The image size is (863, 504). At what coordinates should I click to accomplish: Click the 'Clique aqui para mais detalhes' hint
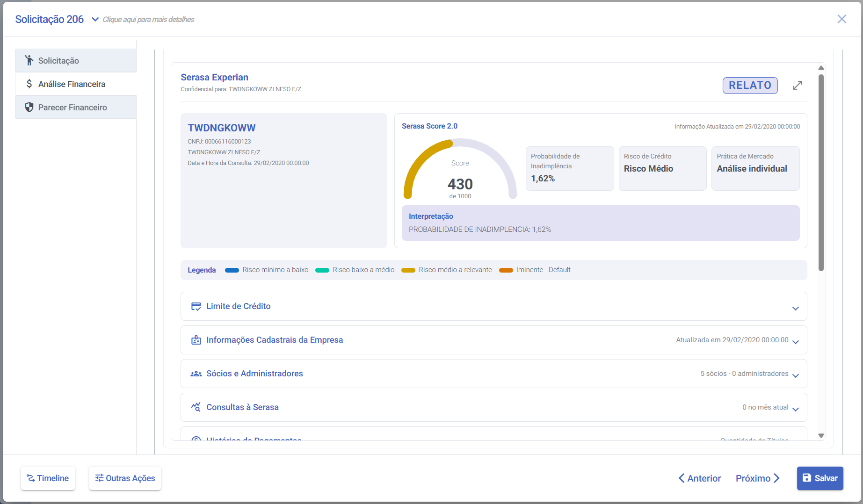click(148, 19)
